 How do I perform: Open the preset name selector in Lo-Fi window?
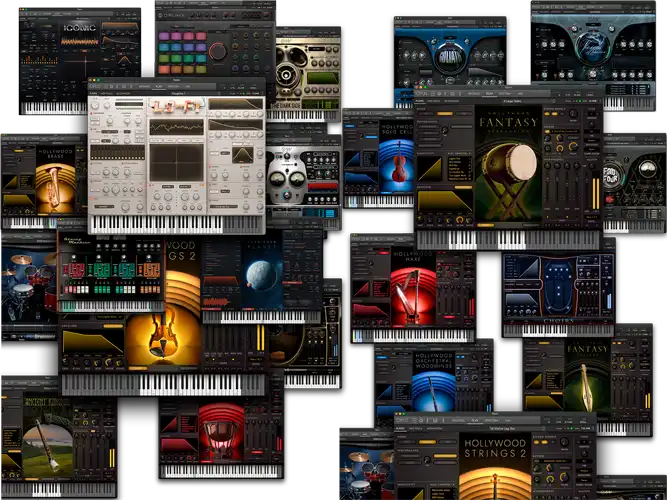click(x=179, y=93)
